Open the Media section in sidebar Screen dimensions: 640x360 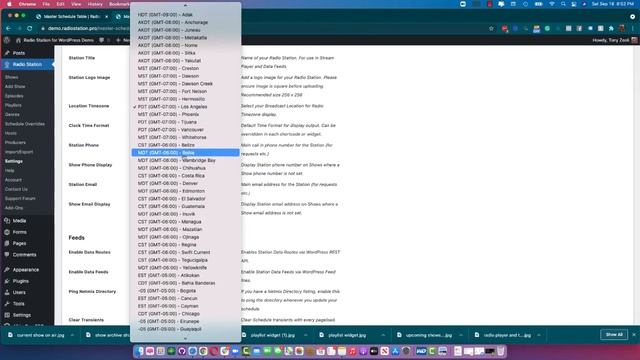coord(19,221)
